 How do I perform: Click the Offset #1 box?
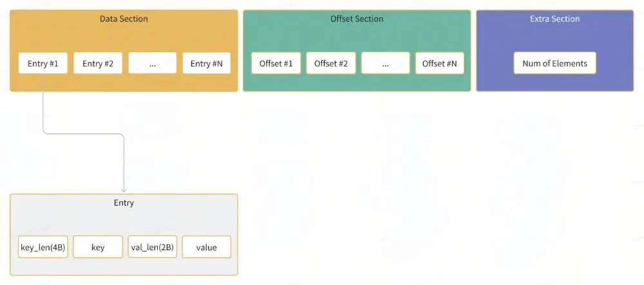[x=276, y=63]
